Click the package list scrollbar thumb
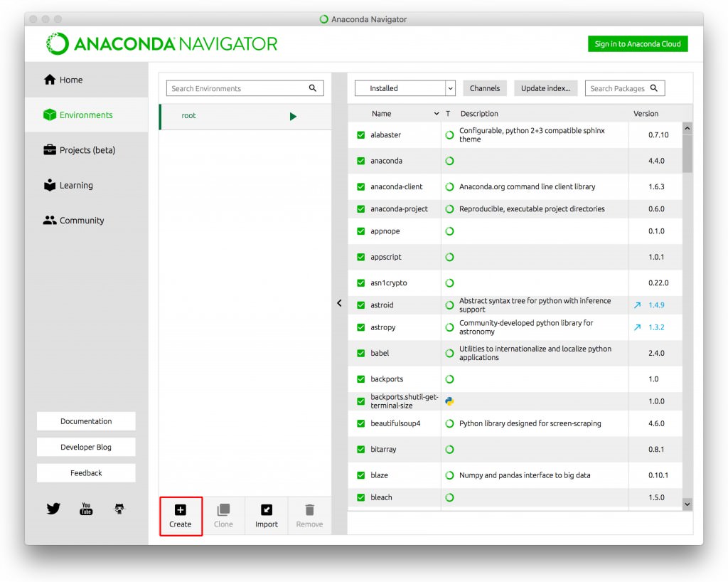 687,154
